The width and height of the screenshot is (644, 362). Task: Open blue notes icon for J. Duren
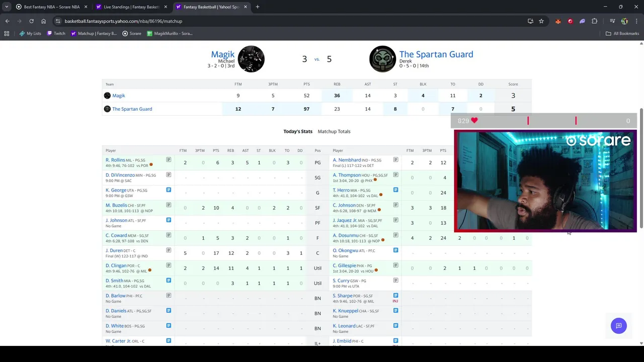(x=169, y=250)
